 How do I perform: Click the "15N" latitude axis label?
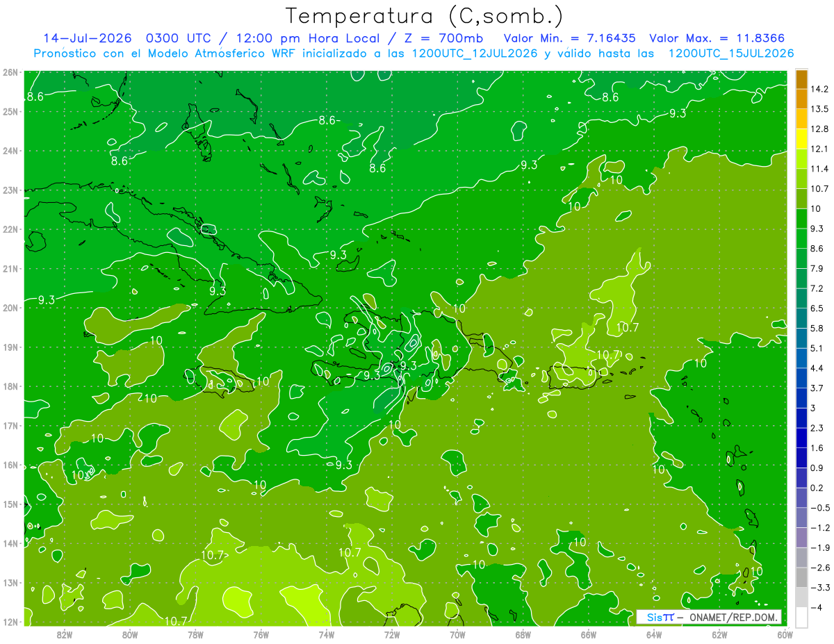(x=10, y=504)
